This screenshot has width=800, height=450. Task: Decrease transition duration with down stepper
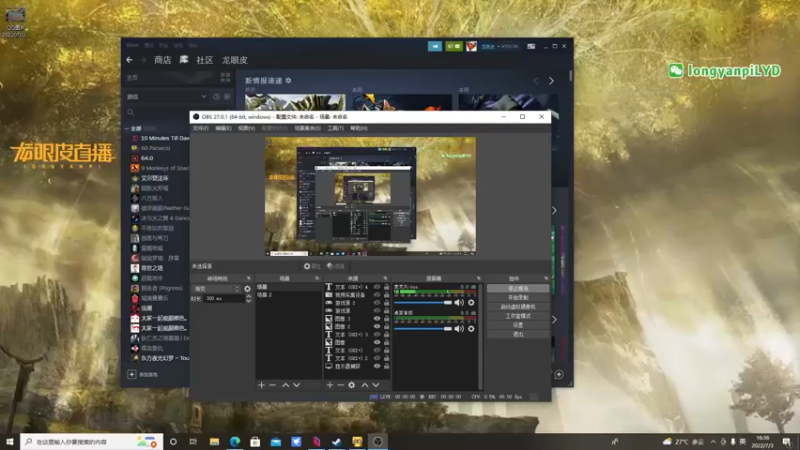[248, 301]
